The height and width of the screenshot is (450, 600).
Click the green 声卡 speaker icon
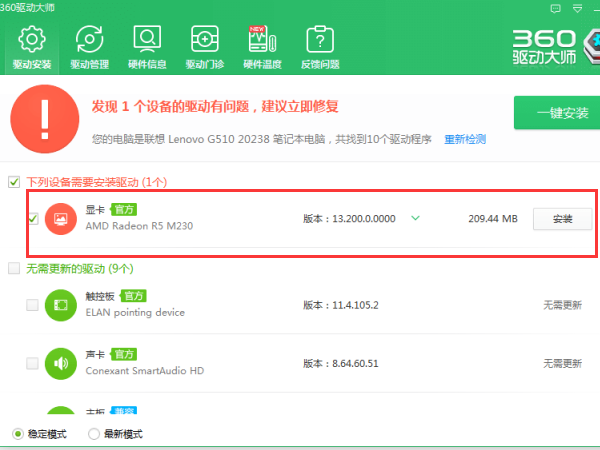pyautogui.click(x=60, y=364)
